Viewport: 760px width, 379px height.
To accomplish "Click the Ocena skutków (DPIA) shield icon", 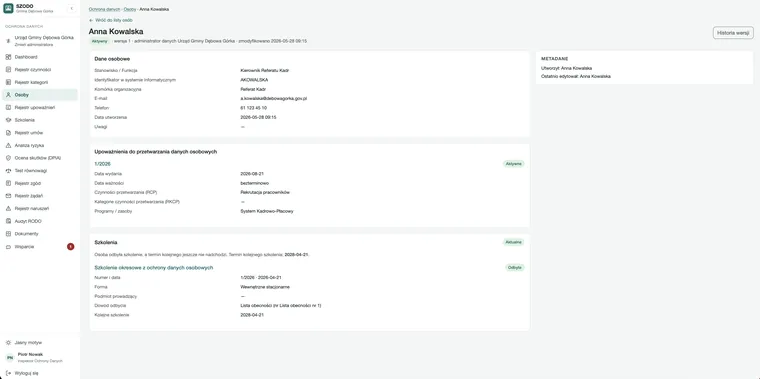I will click(8, 158).
